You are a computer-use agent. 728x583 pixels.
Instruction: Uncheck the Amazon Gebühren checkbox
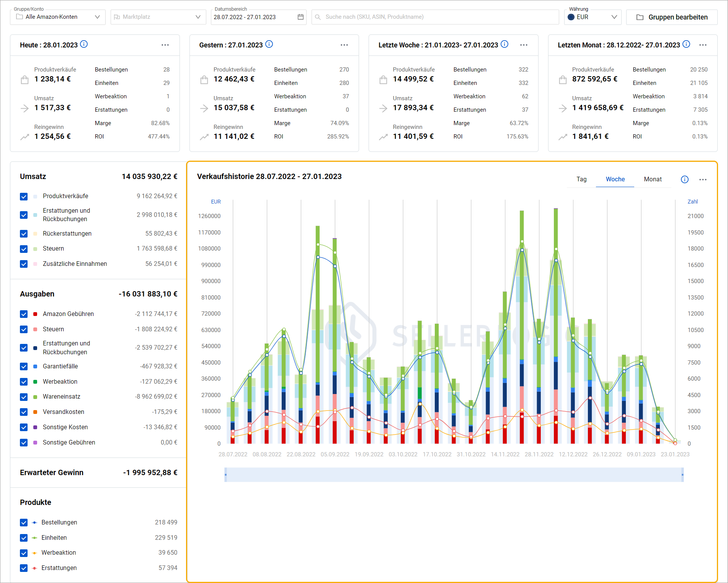[x=24, y=314]
